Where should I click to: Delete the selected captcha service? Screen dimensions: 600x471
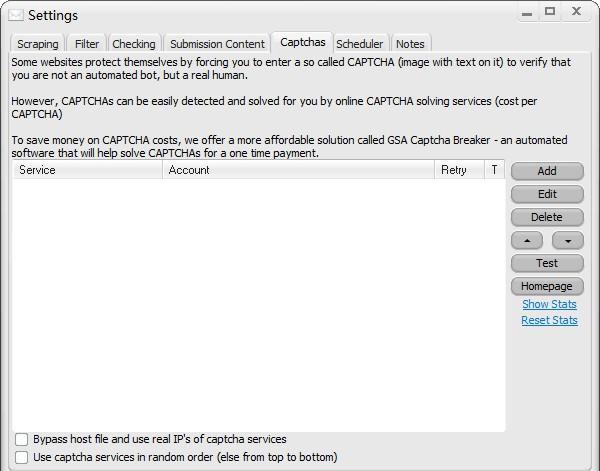(x=547, y=217)
